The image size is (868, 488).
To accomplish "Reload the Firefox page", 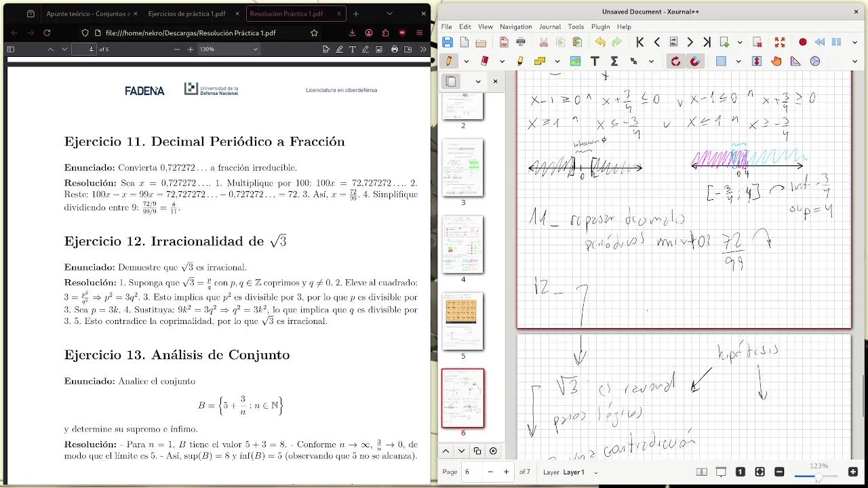I will 47,33.
